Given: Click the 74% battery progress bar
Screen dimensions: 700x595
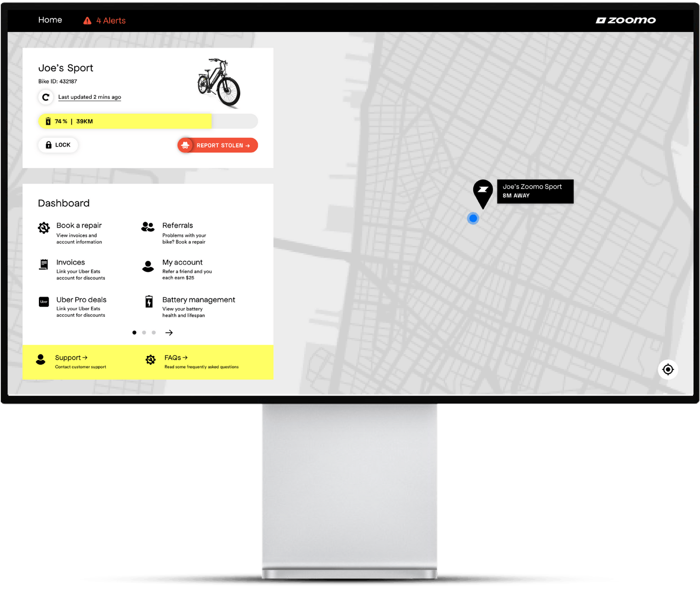Looking at the screenshot, I should click(x=148, y=121).
